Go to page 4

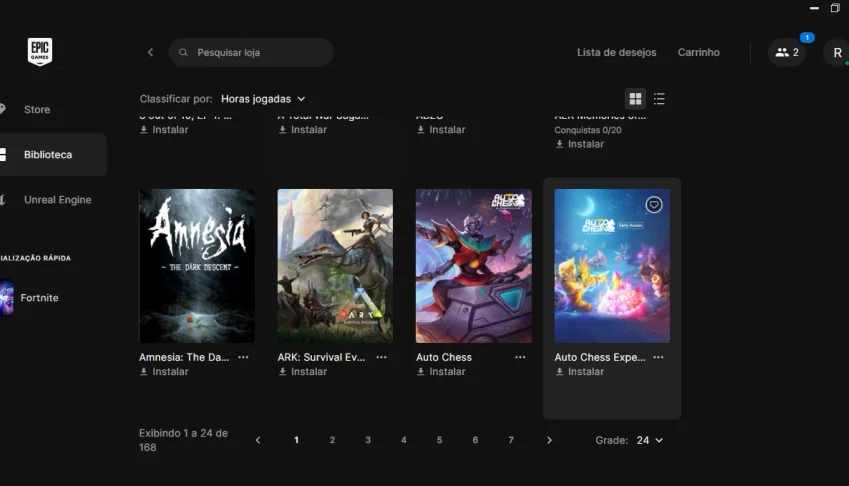click(x=403, y=440)
